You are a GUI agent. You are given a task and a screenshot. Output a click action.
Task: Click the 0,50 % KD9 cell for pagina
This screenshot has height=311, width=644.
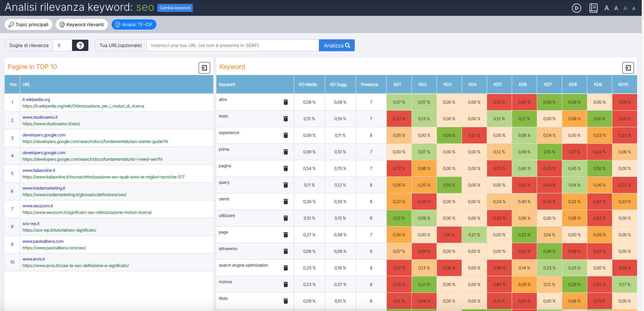pyautogui.click(x=600, y=168)
